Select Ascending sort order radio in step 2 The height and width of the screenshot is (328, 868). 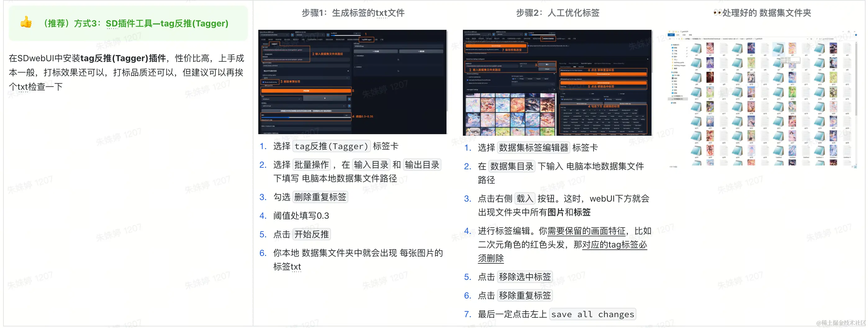[x=605, y=99]
